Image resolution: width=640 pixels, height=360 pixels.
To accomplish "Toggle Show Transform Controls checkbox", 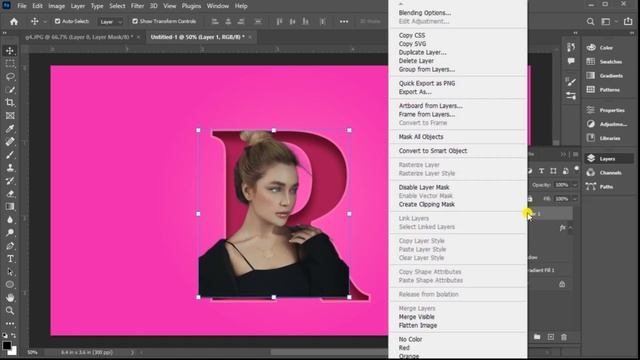I will click(x=135, y=21).
